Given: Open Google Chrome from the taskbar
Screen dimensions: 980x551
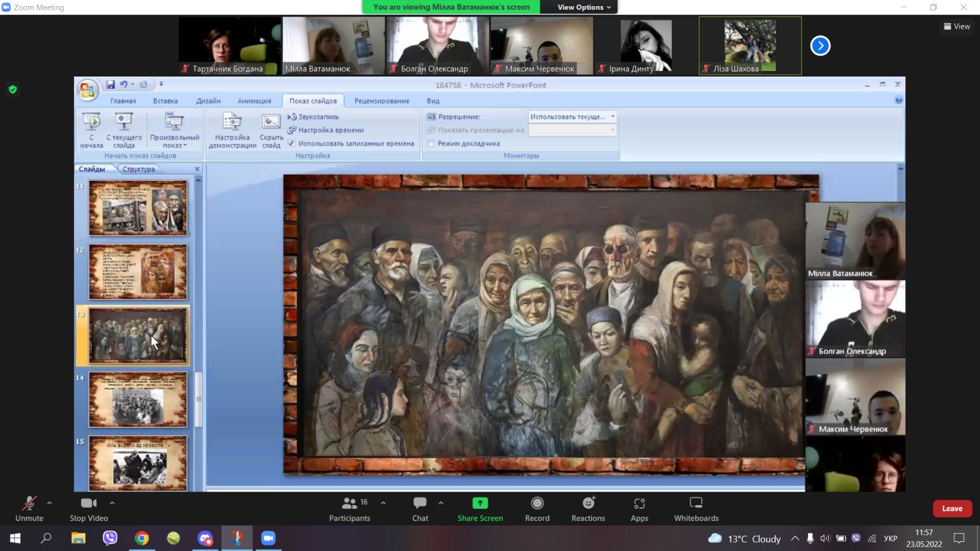Looking at the screenshot, I should click(x=141, y=538).
